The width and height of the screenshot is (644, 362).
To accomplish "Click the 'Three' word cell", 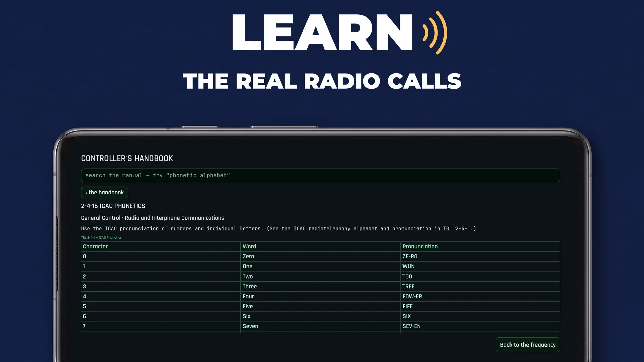I will pyautogui.click(x=320, y=286).
